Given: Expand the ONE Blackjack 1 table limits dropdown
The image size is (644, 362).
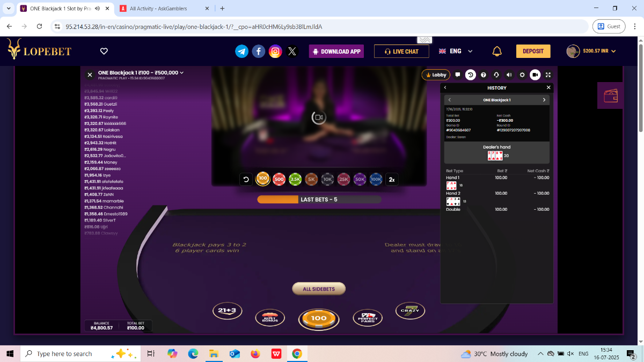Looking at the screenshot, I should [141, 73].
